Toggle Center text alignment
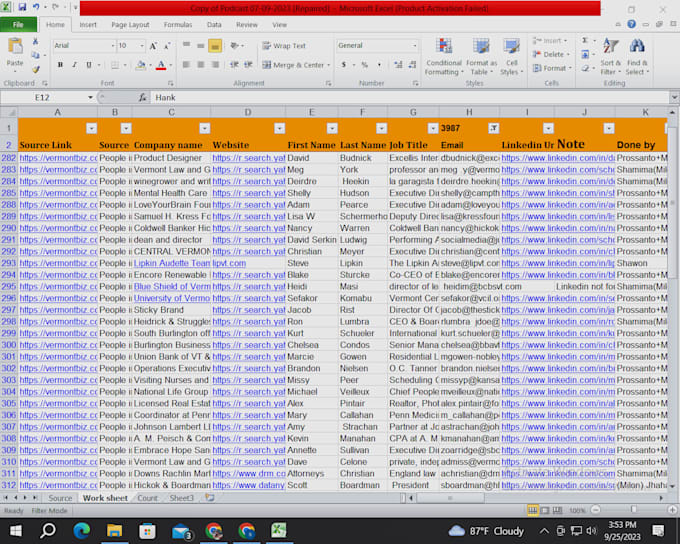 pos(200,65)
